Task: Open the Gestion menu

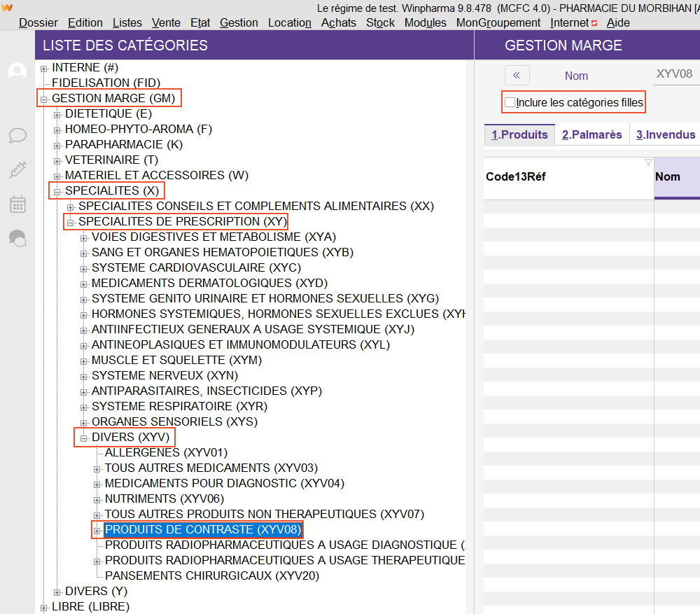Action: click(238, 22)
